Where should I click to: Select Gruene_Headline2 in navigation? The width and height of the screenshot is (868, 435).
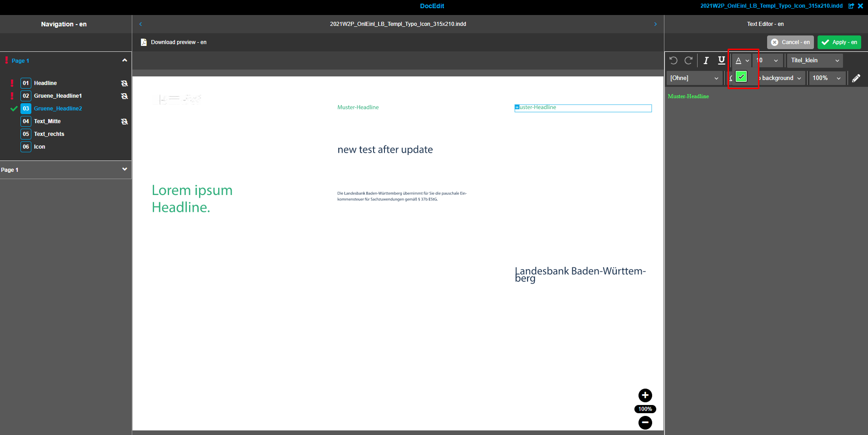pos(58,109)
